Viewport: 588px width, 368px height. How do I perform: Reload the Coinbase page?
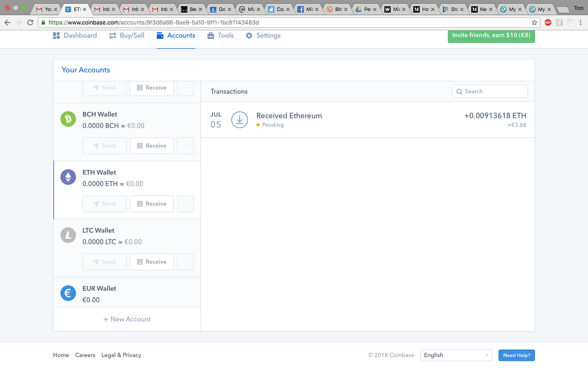30,23
